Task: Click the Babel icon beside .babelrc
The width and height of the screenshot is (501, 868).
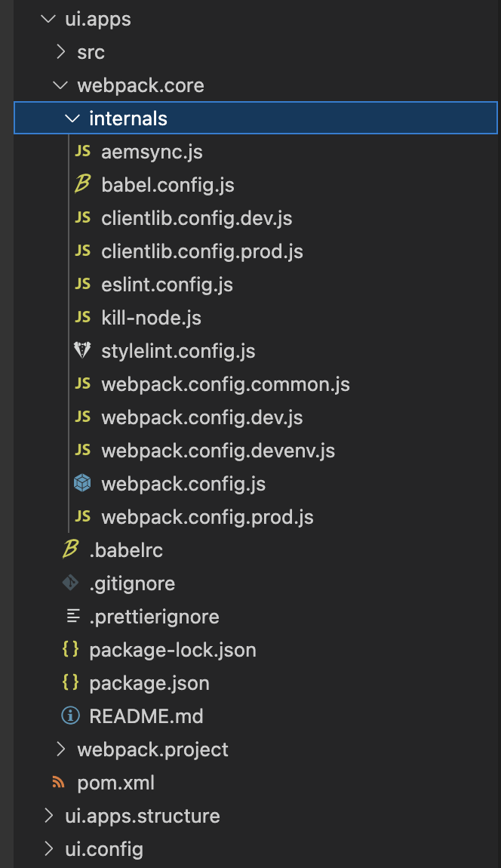Action: coord(70,549)
